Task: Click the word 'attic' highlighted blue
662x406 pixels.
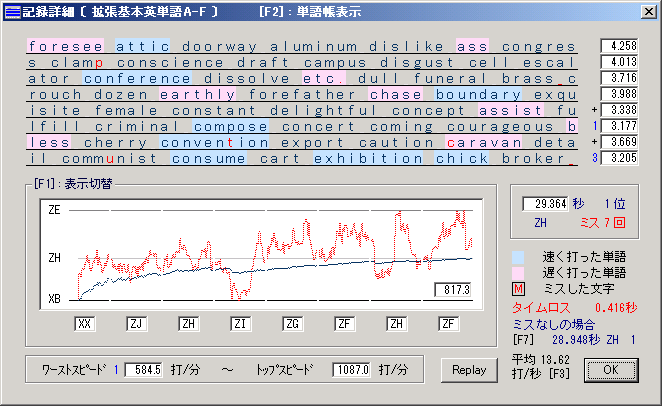Action: click(143, 46)
